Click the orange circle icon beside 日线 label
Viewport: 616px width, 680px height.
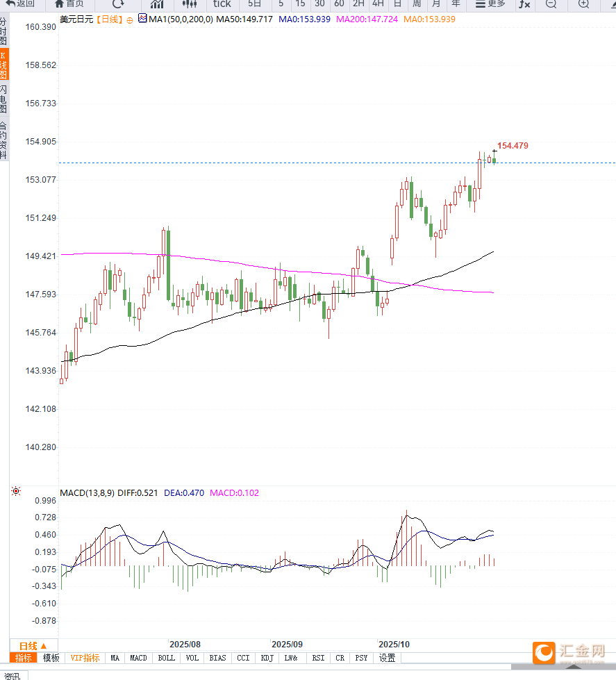coord(130,20)
